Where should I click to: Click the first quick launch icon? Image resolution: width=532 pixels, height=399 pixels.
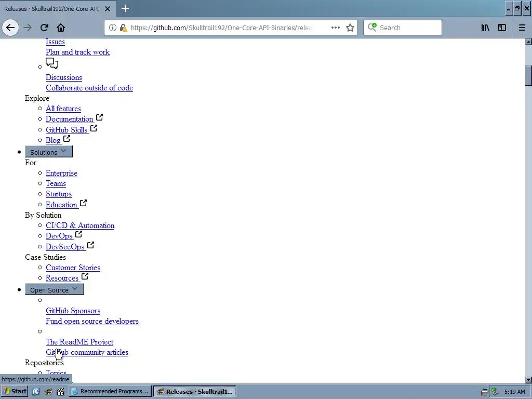[x=36, y=392]
